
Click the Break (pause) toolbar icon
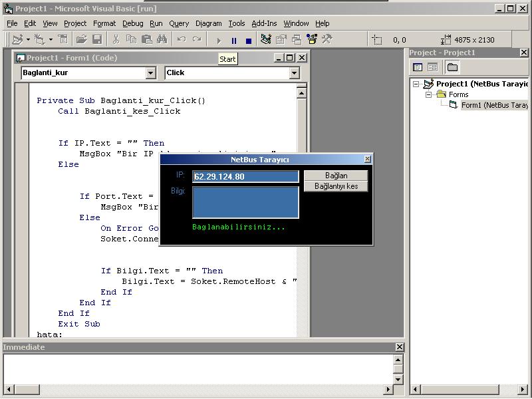coord(233,41)
